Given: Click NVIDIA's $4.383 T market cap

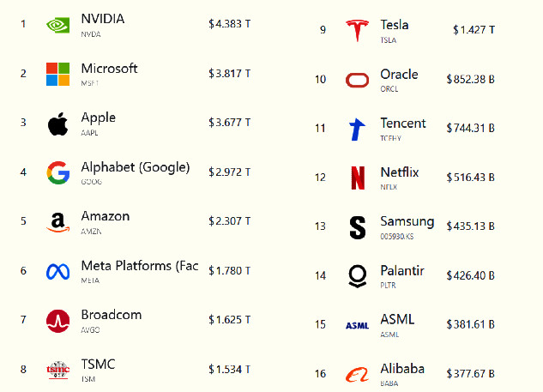Looking at the screenshot, I should click(229, 25).
